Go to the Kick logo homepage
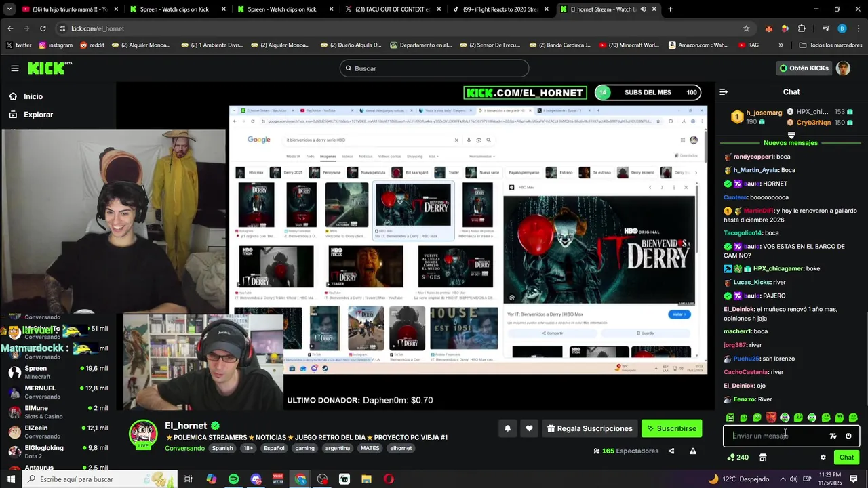 point(50,68)
